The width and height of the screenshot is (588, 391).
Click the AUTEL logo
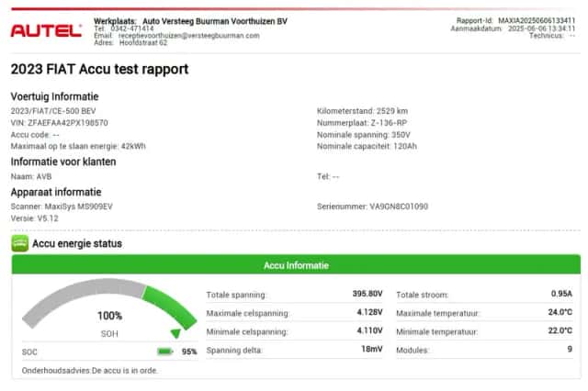tap(46, 30)
